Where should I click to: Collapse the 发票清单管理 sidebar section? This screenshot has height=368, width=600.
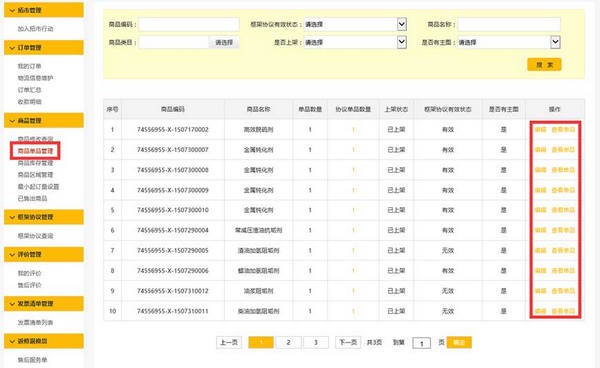coord(44,303)
